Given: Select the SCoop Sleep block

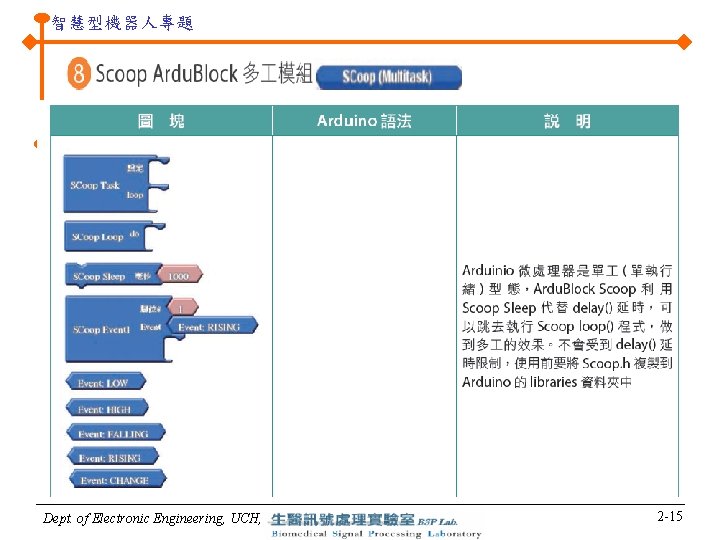Looking at the screenshot, I should pyautogui.click(x=114, y=276).
